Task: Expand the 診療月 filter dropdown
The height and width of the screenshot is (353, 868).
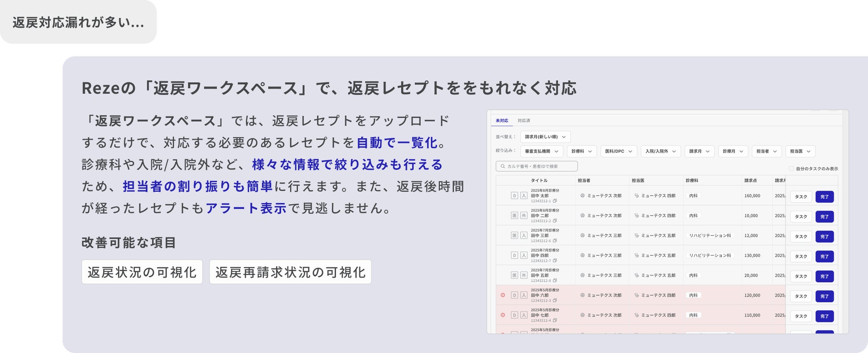Action: click(733, 151)
